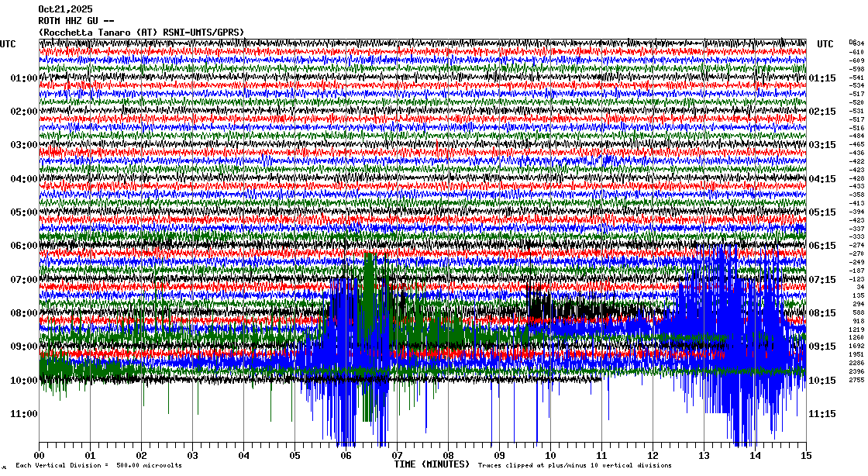Click the 06:00 hour marker on left

(x=24, y=246)
